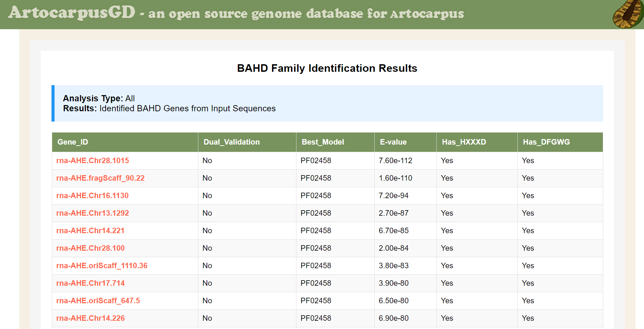This screenshot has width=644, height=329.
Task: Click the E-value column header
Action: point(393,142)
